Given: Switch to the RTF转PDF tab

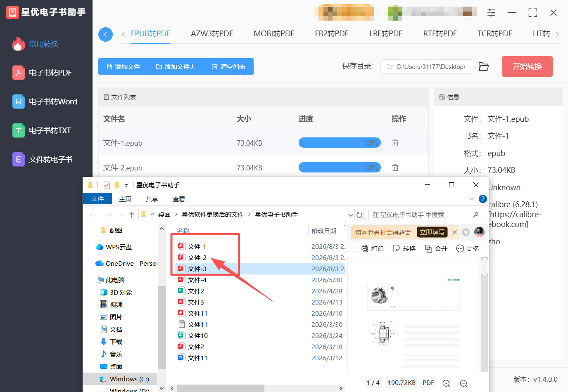Looking at the screenshot, I should tap(440, 34).
